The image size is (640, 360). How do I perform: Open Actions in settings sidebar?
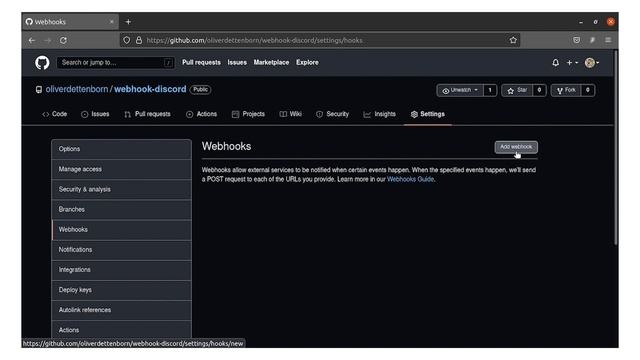[x=122, y=330]
